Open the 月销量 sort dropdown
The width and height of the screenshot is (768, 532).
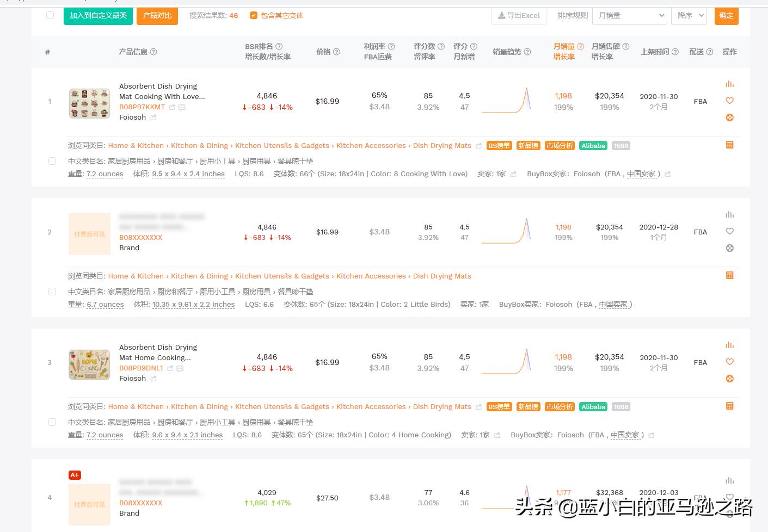pos(629,16)
